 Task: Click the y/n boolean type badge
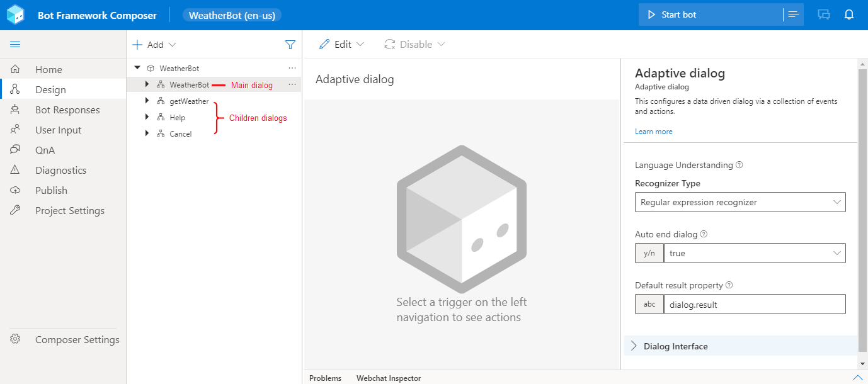pyautogui.click(x=649, y=253)
